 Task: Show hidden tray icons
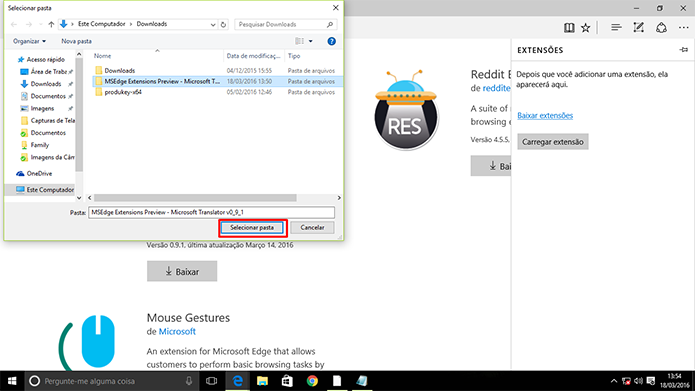pyautogui.click(x=614, y=381)
